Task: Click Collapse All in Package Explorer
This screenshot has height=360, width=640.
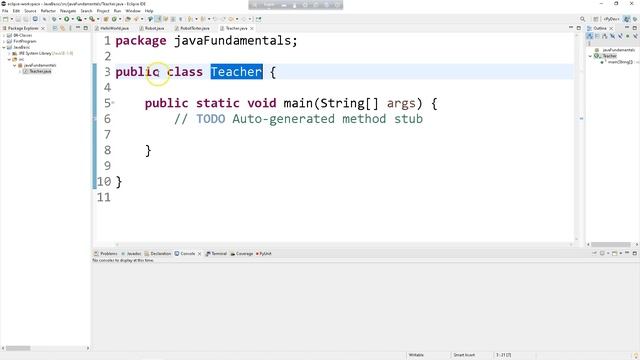Action: click(x=55, y=28)
